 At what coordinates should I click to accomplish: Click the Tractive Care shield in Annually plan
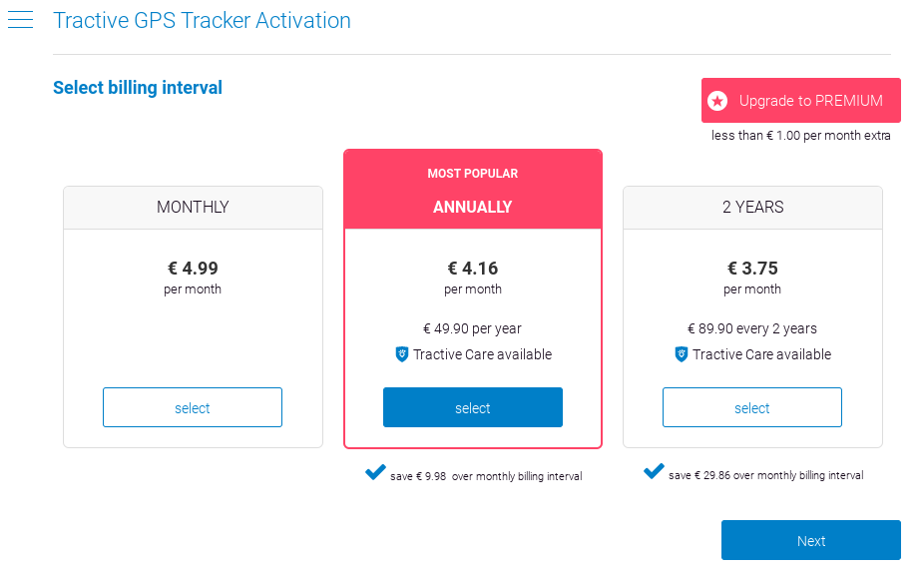402,354
